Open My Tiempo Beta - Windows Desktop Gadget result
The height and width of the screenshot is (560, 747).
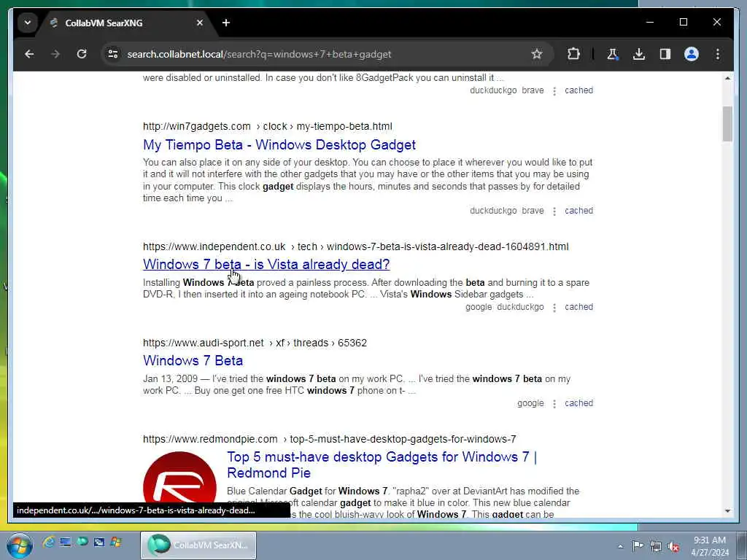pyautogui.click(x=279, y=145)
